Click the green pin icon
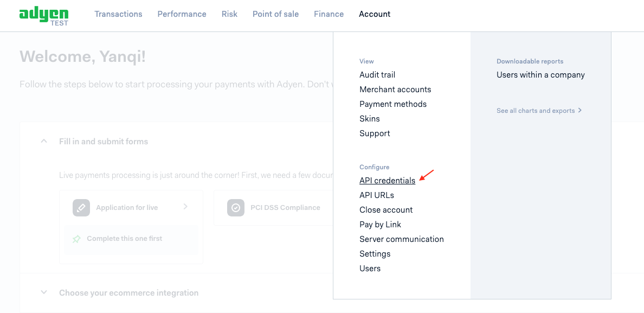The width and height of the screenshot is (644, 313). [x=77, y=239]
